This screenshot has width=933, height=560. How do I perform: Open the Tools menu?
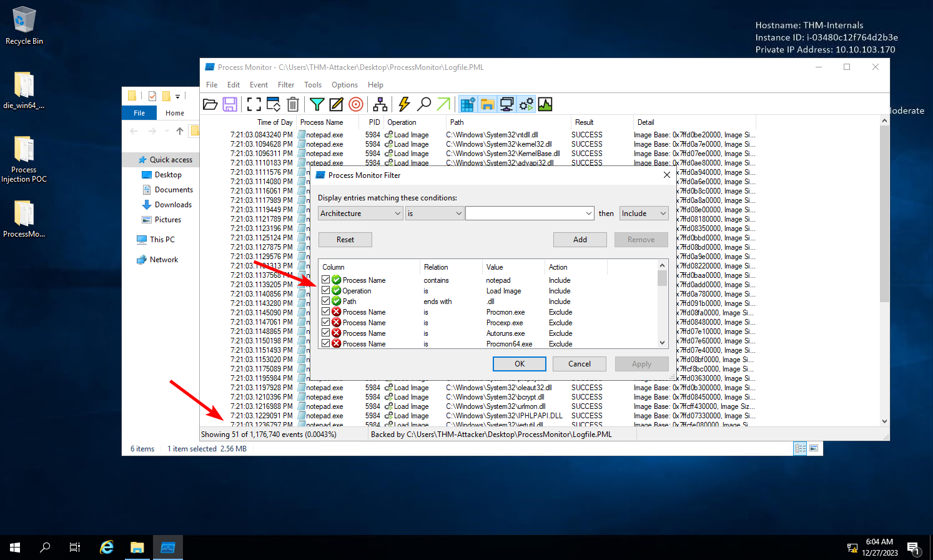click(x=313, y=85)
